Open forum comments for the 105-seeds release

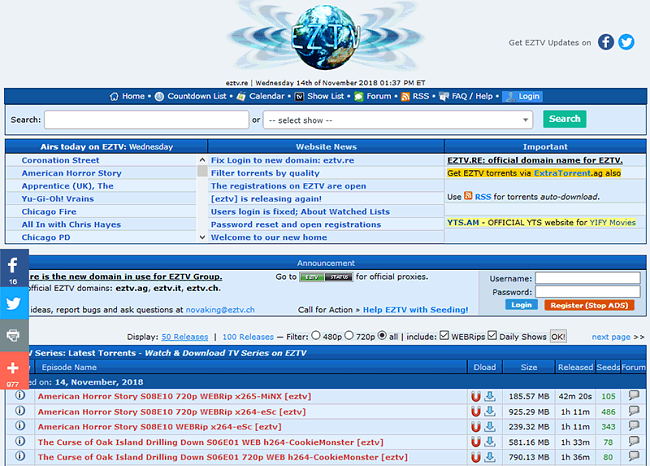(x=634, y=395)
